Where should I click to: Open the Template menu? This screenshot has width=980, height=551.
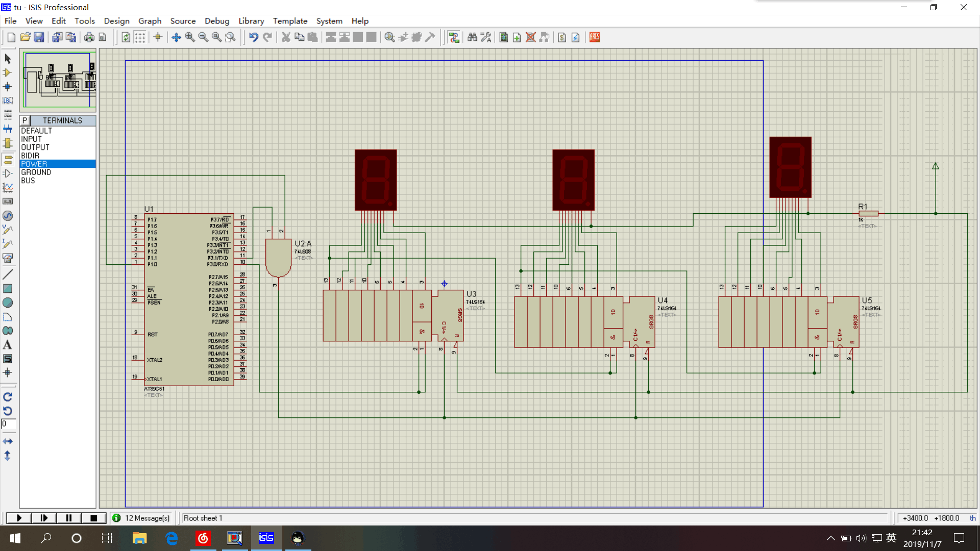pos(290,21)
